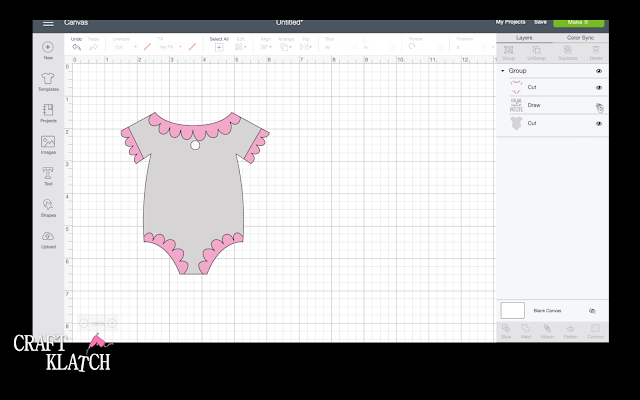Toggle Blank Canvas visibility eye
Image resolution: width=640 pixels, height=400 pixels.
click(x=592, y=311)
